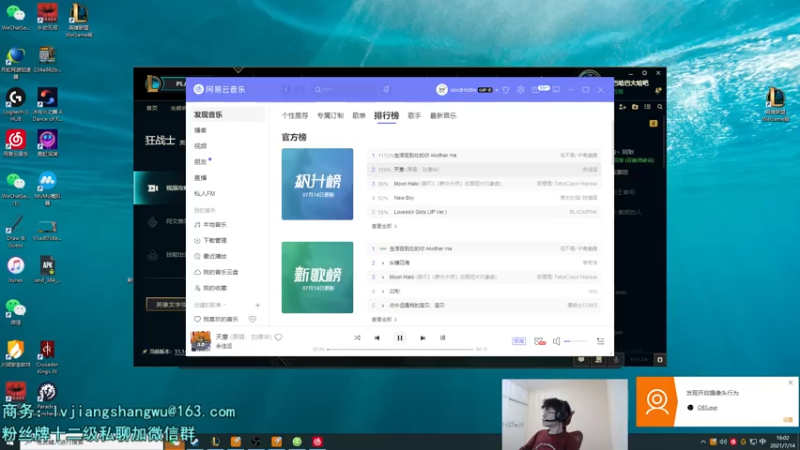The height and width of the screenshot is (450, 800).
Task: Skip to the previous track
Action: coord(377,338)
